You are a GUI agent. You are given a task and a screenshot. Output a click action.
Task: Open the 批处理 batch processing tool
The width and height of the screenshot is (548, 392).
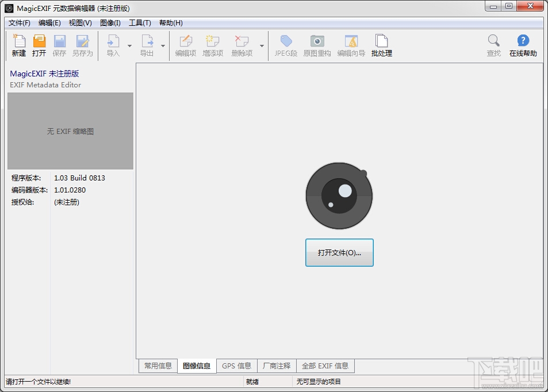point(382,45)
